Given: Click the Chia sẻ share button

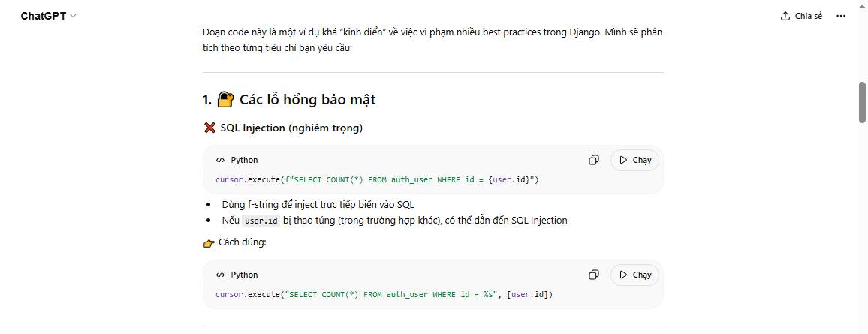Looking at the screenshot, I should click(x=801, y=16).
